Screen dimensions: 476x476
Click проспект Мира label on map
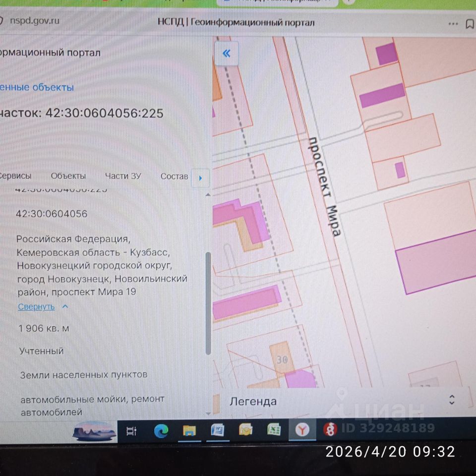pyautogui.click(x=324, y=186)
